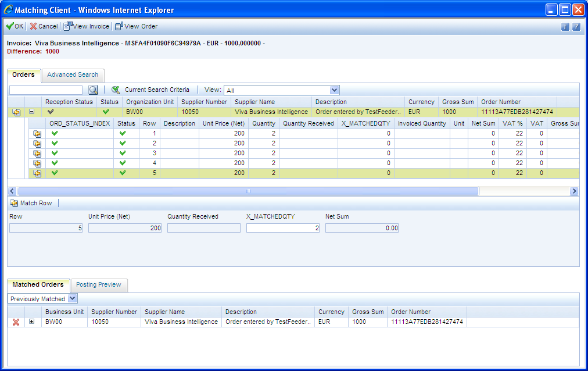The height and width of the screenshot is (371, 588).
Task: Click match icon for order row 3
Action: (x=37, y=154)
